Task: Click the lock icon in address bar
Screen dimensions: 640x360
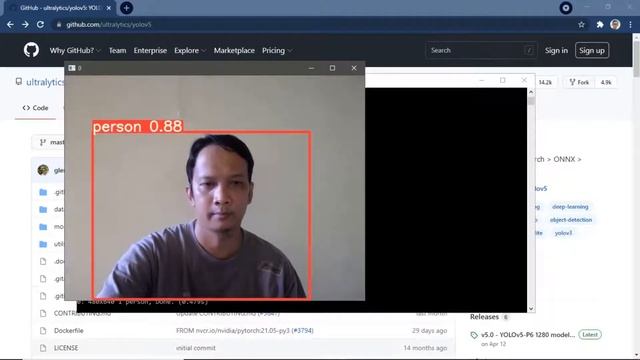Action: pos(59,24)
